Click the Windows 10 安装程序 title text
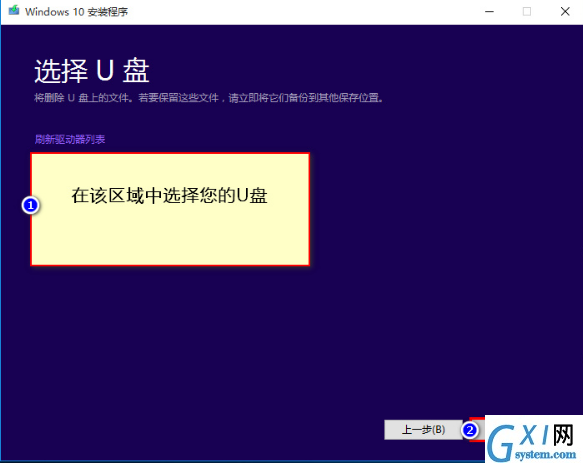The height and width of the screenshot is (463, 583). (76, 12)
